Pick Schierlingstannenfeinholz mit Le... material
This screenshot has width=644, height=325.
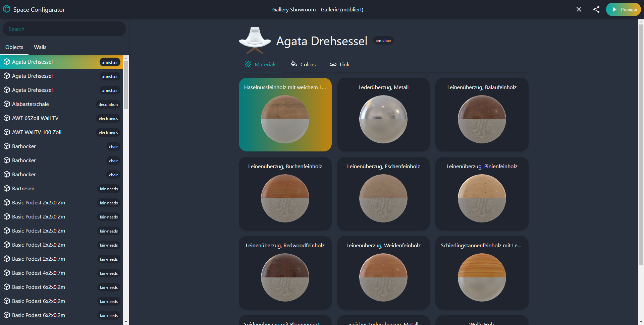482,273
